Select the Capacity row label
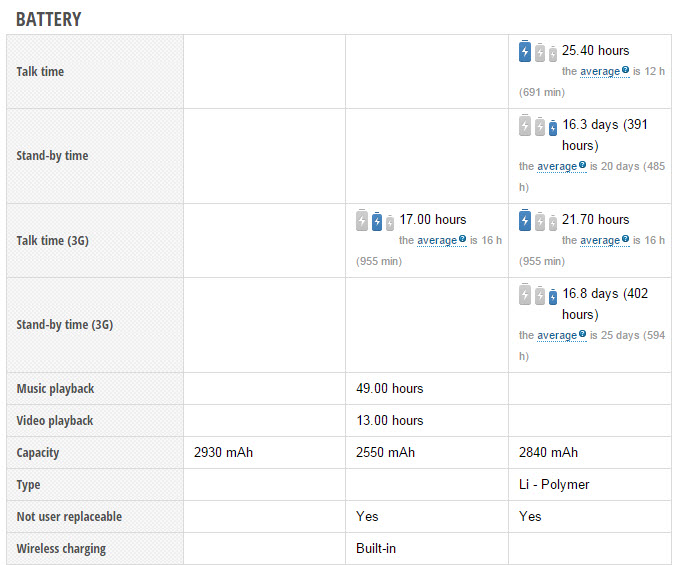 (x=38, y=453)
